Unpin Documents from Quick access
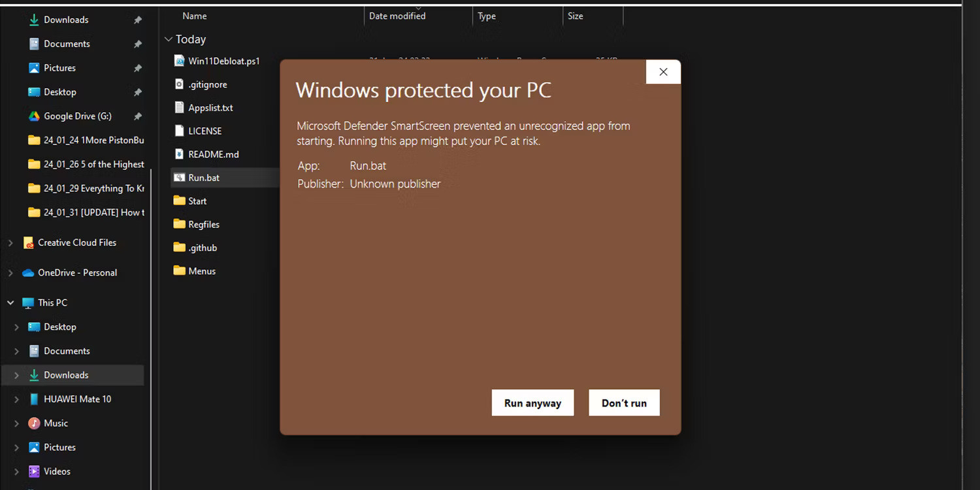The width and height of the screenshot is (980, 490). 137,44
